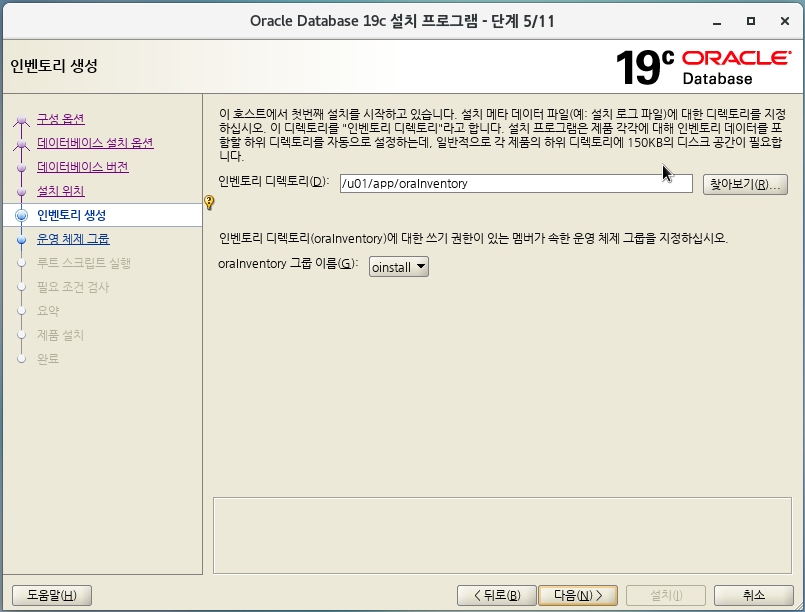Click the empty message area at bottom
This screenshot has height=612, width=805.
[x=502, y=535]
